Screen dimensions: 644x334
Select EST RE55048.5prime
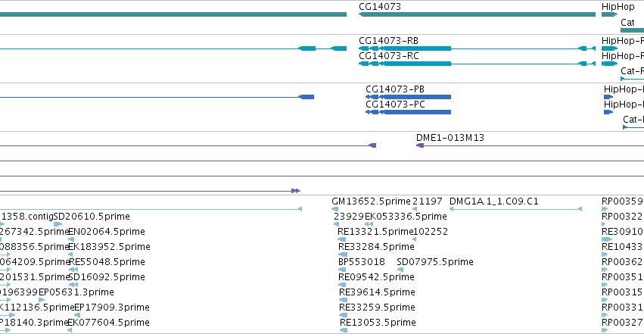click(107, 262)
